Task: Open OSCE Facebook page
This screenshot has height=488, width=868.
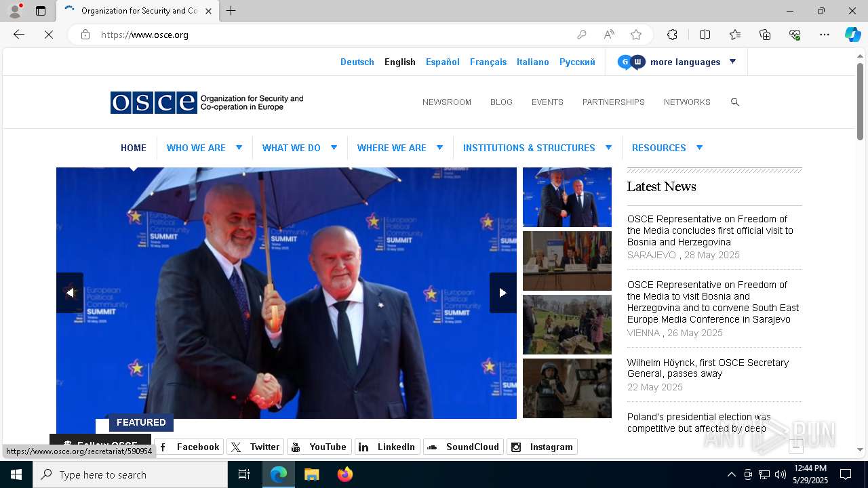Action: click(189, 447)
